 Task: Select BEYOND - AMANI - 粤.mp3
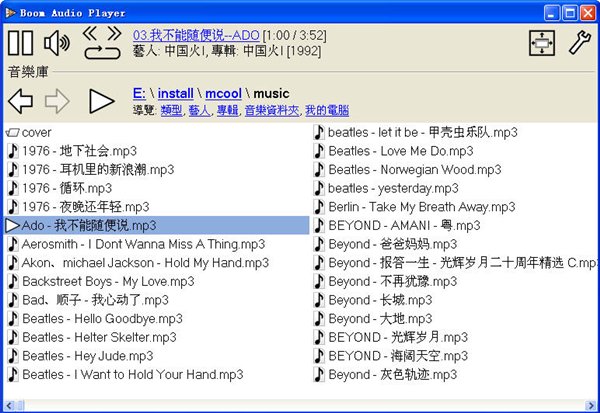397,225
